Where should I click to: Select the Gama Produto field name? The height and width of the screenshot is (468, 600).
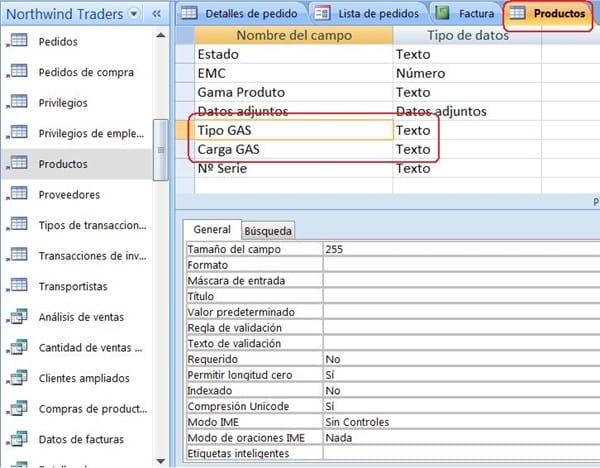click(293, 92)
